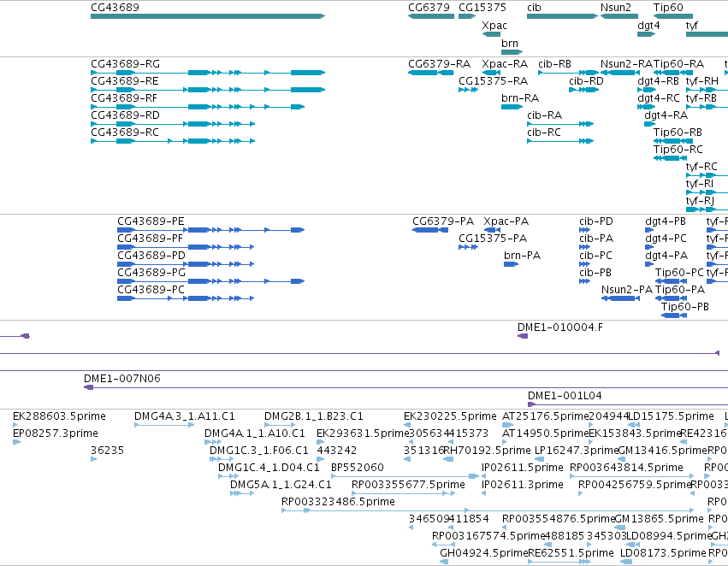The image size is (728, 566).
Task: Select the Xpac-RA transcript
Action: (x=492, y=73)
